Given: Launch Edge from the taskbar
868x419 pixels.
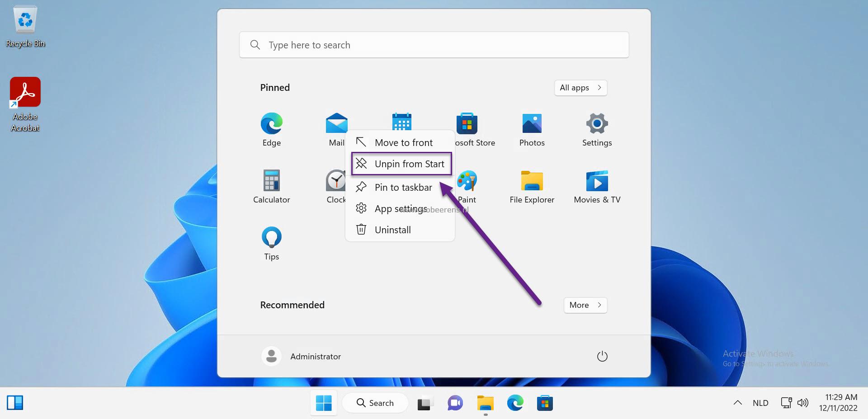Looking at the screenshot, I should click(515, 403).
